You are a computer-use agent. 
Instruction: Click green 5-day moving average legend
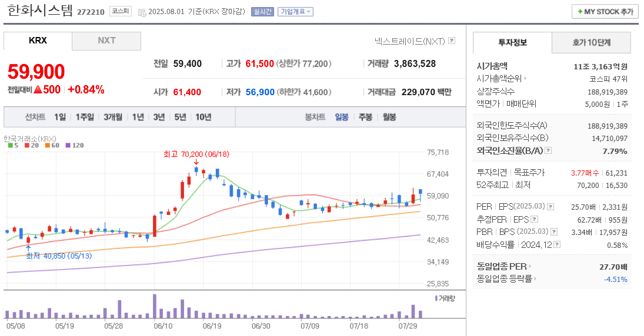tap(13, 145)
